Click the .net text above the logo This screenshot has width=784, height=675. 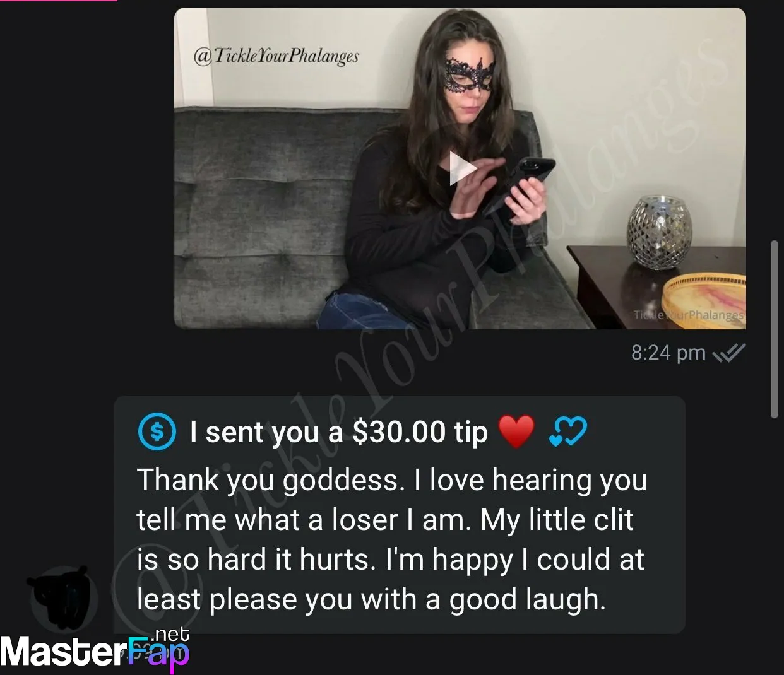click(x=170, y=633)
